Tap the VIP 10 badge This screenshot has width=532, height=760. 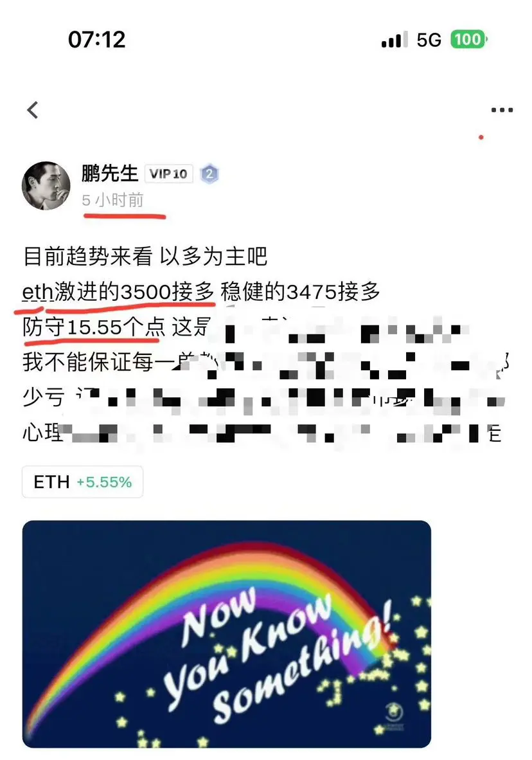[x=168, y=174]
